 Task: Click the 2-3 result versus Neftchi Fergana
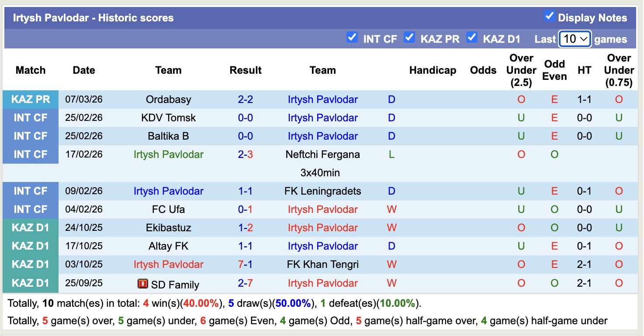coord(246,154)
